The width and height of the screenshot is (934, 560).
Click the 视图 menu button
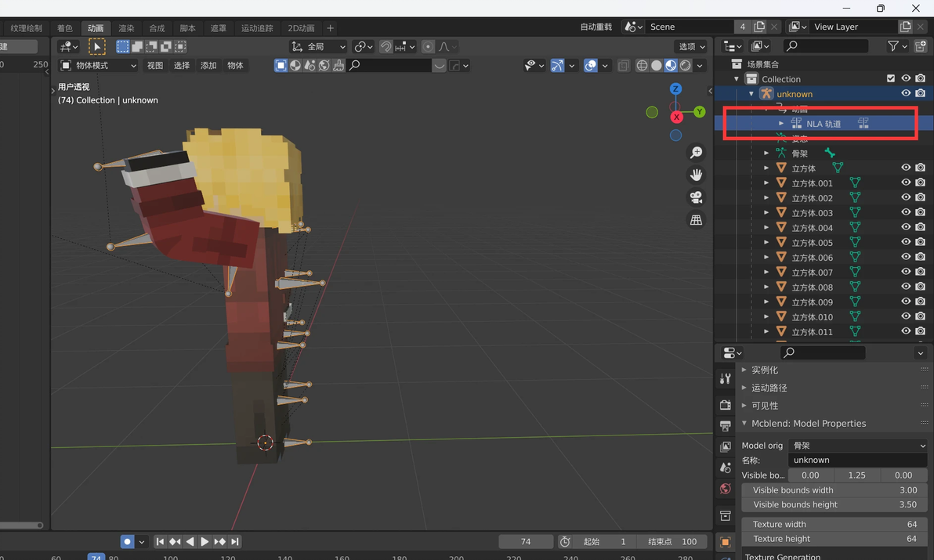pyautogui.click(x=155, y=66)
